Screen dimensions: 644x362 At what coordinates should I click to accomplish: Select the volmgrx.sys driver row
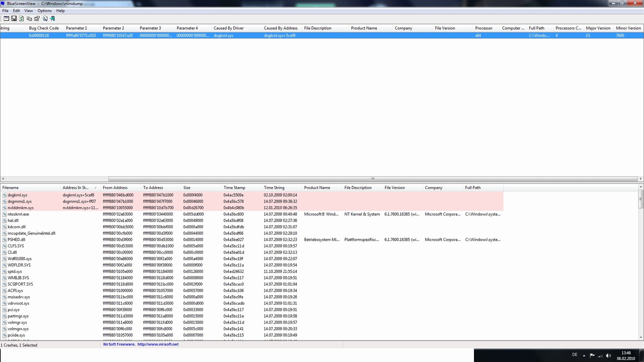[252, 329]
